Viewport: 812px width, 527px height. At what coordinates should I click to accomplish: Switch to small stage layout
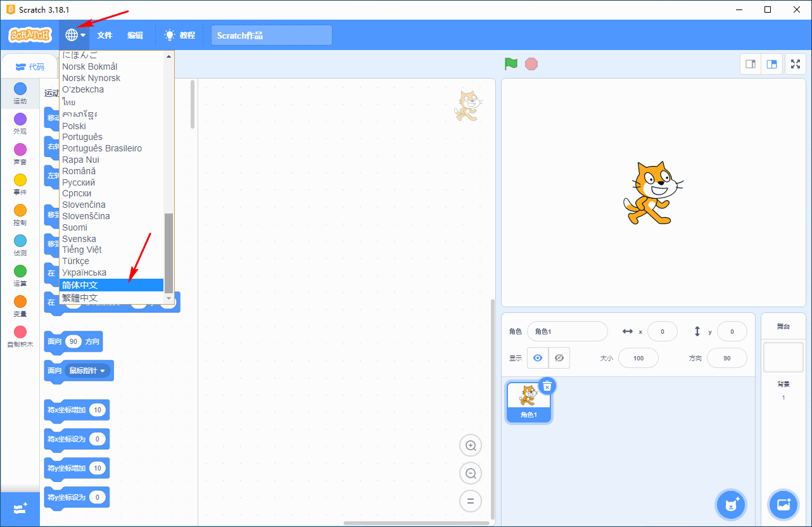tap(751, 64)
